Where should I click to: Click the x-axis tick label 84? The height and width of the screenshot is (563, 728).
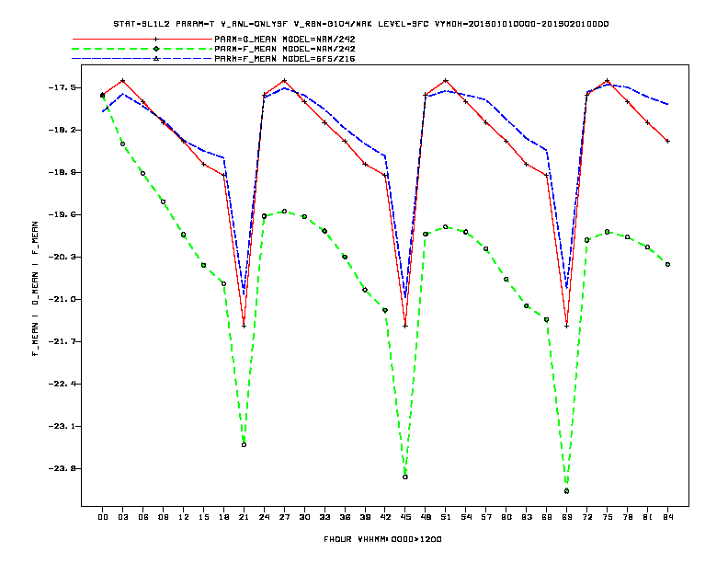tap(667, 517)
